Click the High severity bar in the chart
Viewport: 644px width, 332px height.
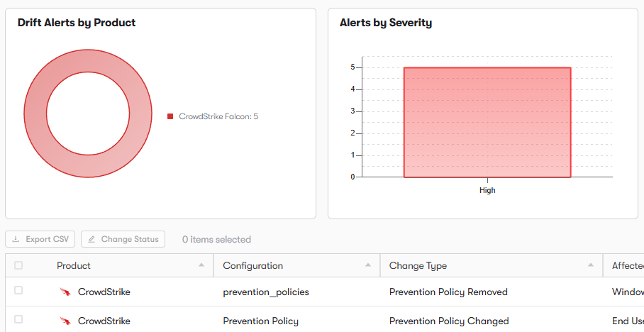487,123
